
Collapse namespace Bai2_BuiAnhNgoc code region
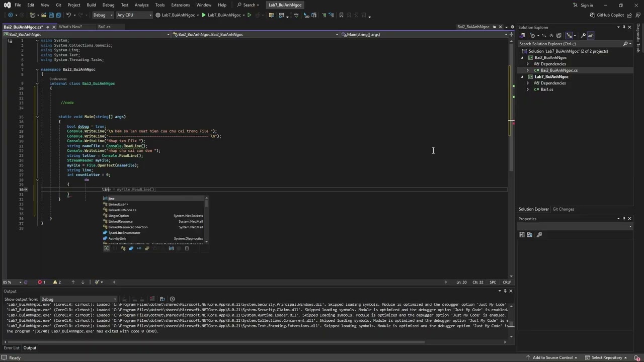(37, 69)
